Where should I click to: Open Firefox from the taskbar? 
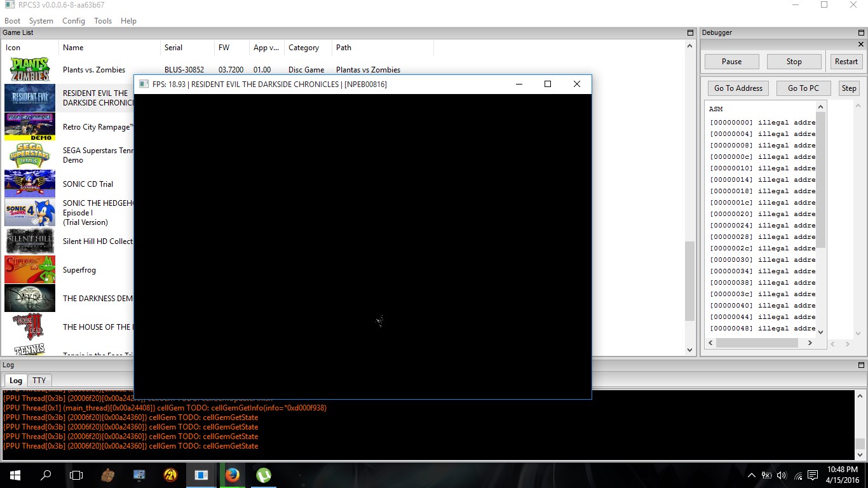pos(233,475)
